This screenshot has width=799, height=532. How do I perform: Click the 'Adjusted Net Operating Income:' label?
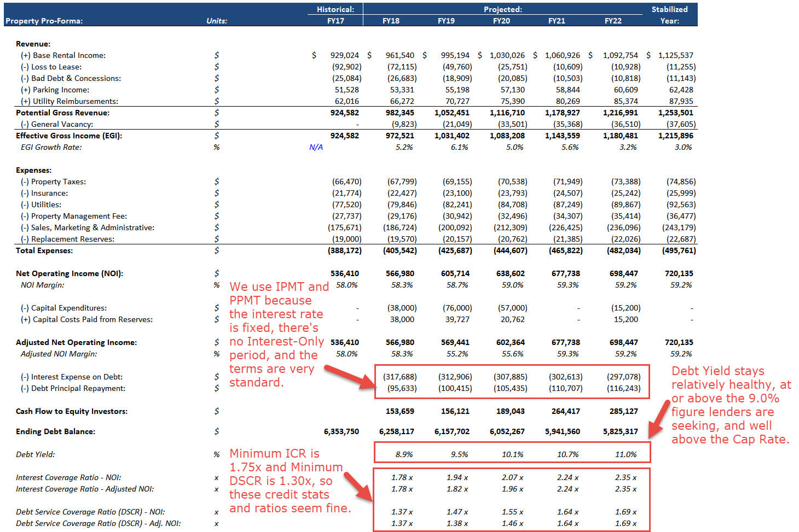76,342
